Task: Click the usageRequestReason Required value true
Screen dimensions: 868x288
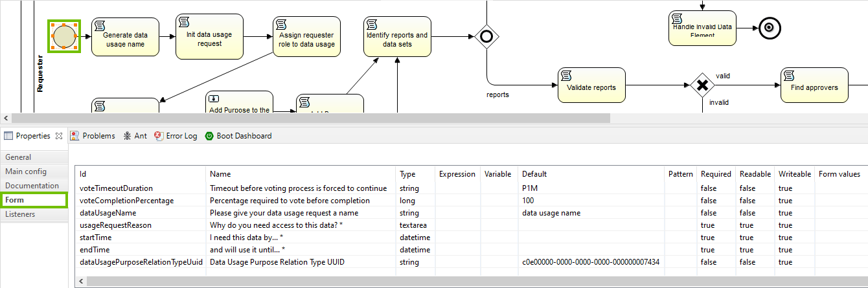Action: click(x=707, y=225)
